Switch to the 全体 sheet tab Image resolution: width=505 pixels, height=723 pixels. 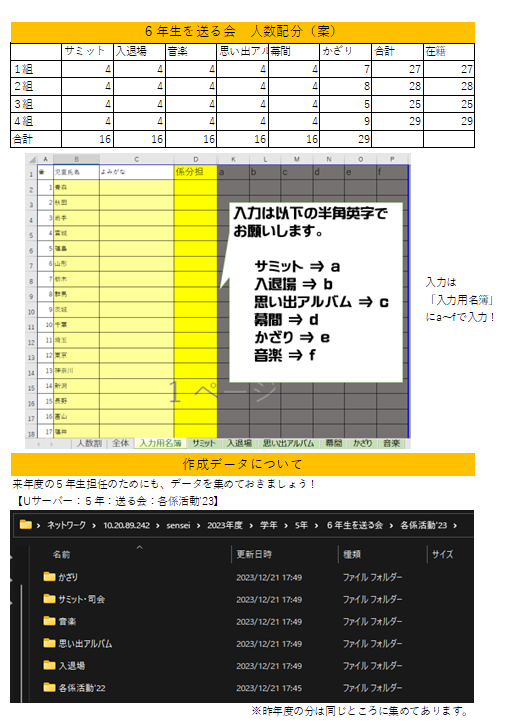click(x=120, y=444)
